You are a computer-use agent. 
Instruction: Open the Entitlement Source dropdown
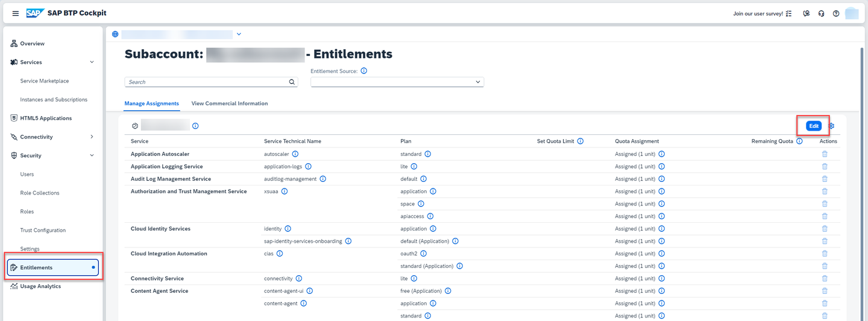[397, 82]
